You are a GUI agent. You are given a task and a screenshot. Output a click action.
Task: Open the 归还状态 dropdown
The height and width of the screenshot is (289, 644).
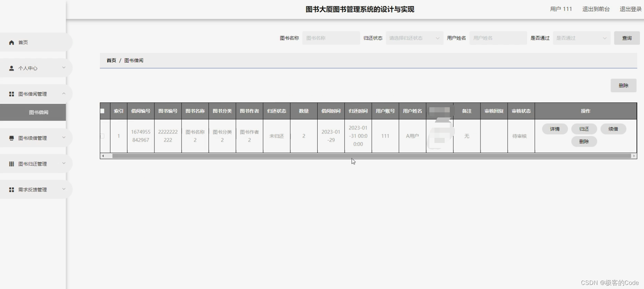pyautogui.click(x=414, y=38)
